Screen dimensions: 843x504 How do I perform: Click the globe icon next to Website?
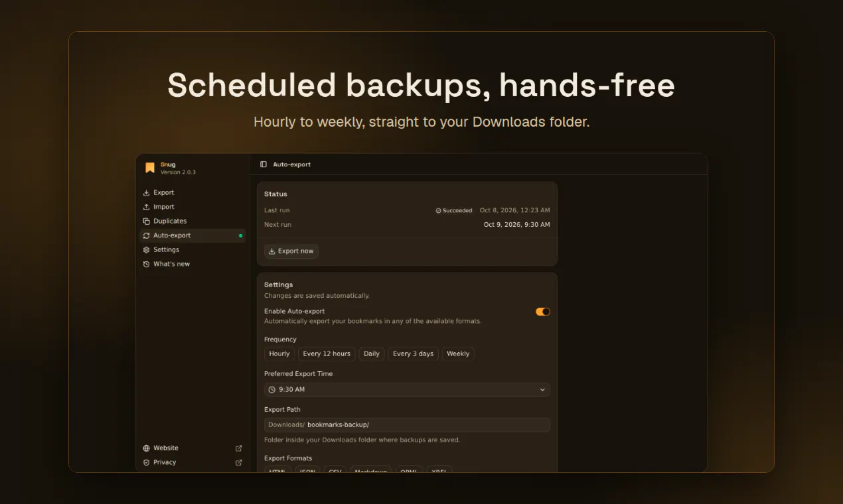click(147, 448)
